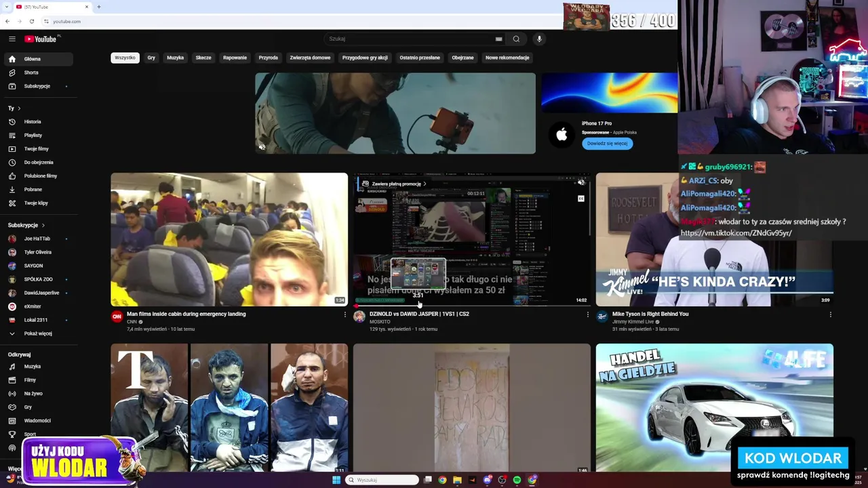868x488 pixels.
Task: Open Subskrypcje feed in the sidebar
Action: (x=38, y=86)
